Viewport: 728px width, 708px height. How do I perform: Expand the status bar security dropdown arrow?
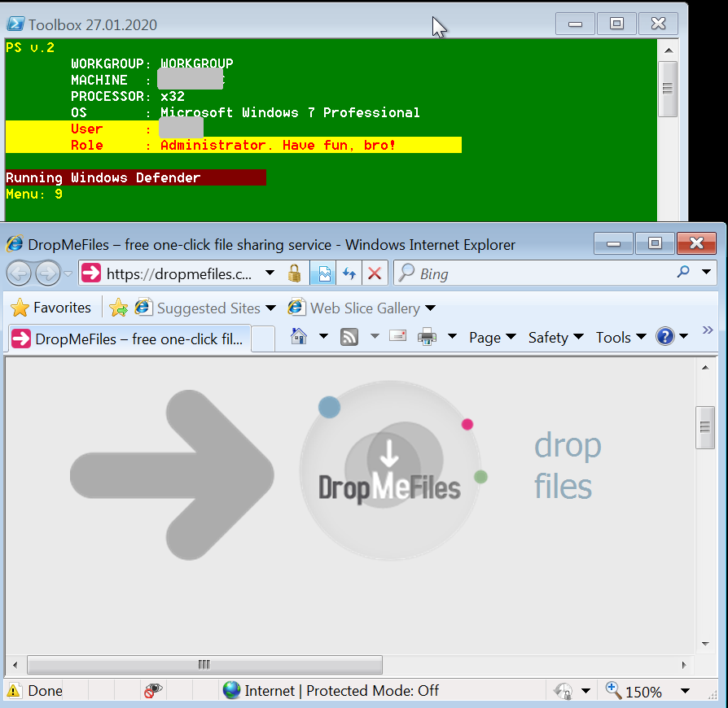click(x=585, y=691)
